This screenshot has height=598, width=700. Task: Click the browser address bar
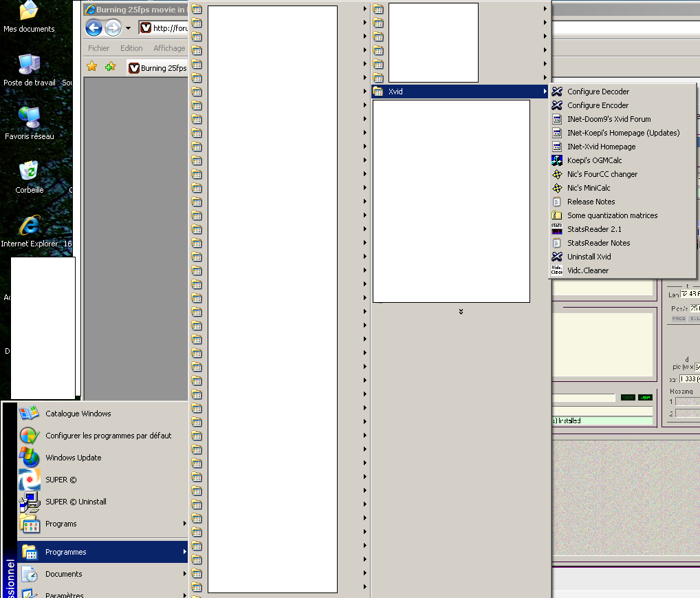pos(164,28)
